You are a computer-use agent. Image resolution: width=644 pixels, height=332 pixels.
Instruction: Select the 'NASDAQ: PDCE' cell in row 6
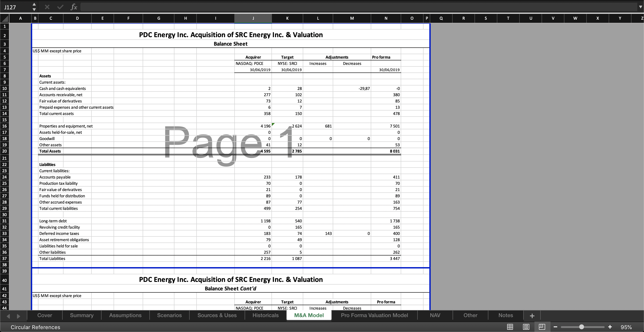[253, 64]
